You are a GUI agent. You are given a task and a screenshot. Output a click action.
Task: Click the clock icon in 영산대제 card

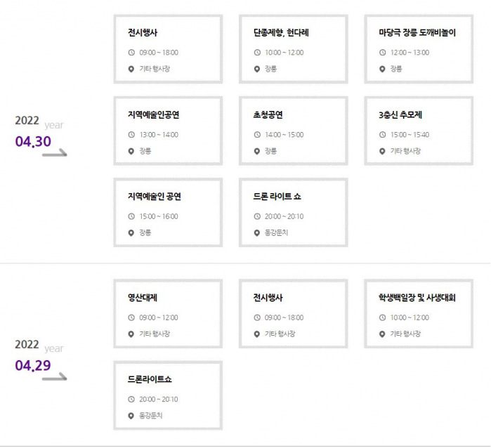tap(131, 317)
